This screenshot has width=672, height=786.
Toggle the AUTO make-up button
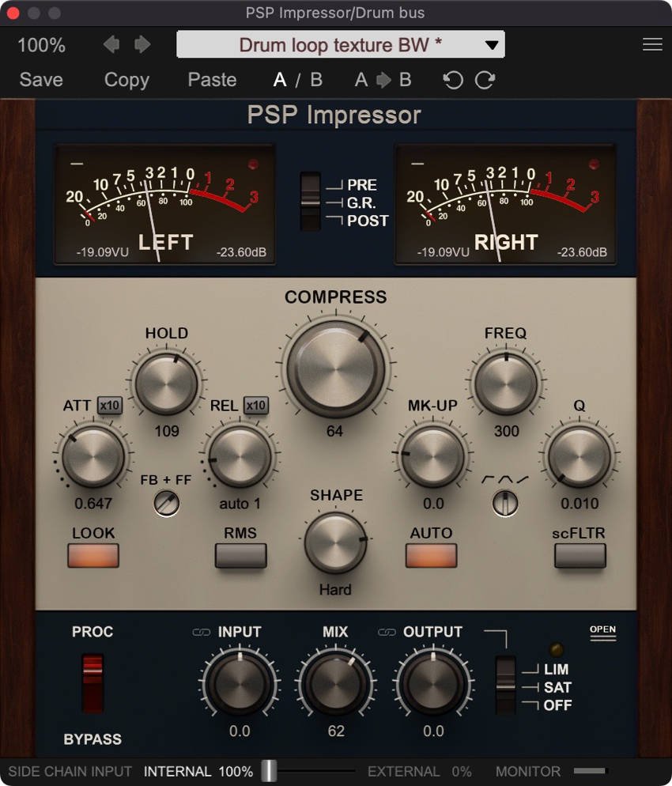click(x=432, y=555)
